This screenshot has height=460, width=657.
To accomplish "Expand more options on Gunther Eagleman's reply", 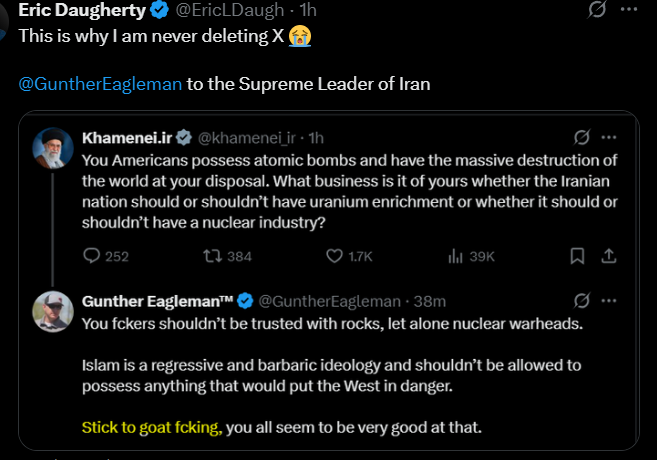I will tap(609, 301).
